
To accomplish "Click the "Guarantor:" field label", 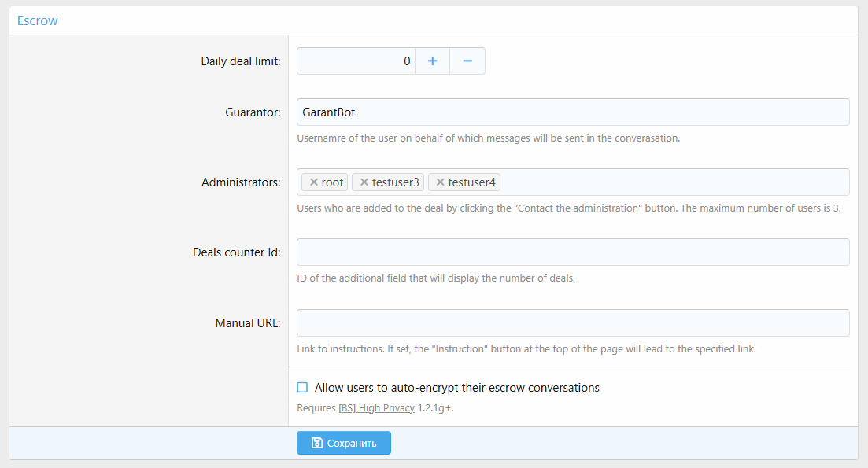I will pyautogui.click(x=253, y=112).
